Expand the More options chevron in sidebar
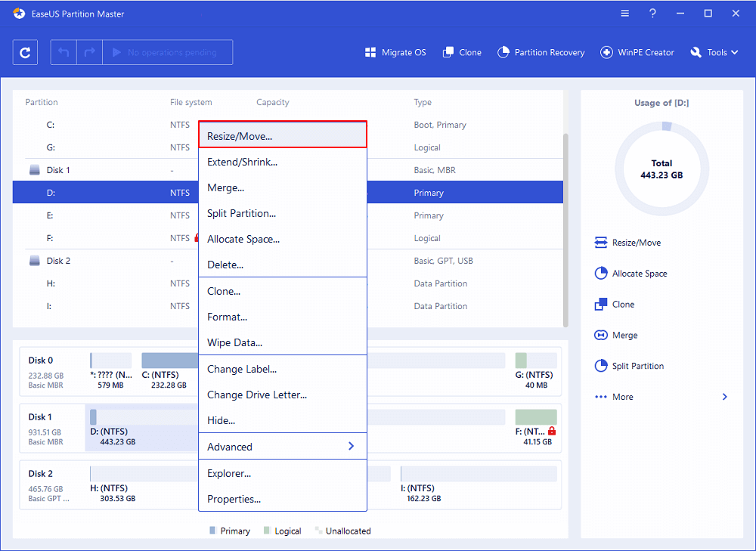The width and height of the screenshot is (756, 551). (x=725, y=397)
